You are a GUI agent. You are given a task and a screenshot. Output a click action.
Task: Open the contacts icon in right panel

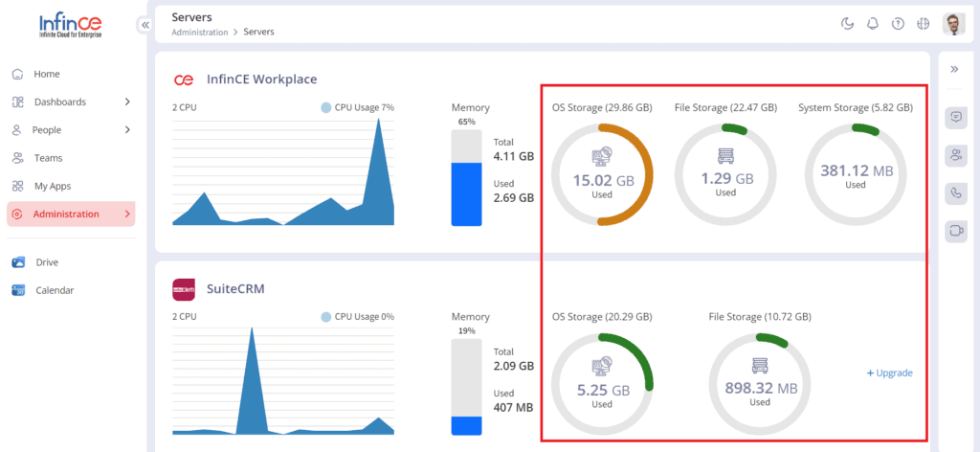click(x=956, y=156)
